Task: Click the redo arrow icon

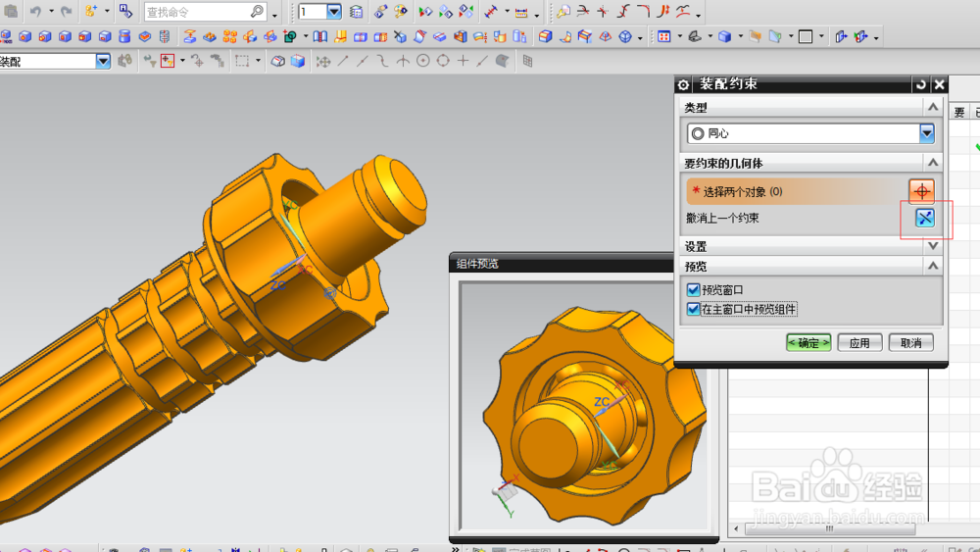Action: (67, 11)
